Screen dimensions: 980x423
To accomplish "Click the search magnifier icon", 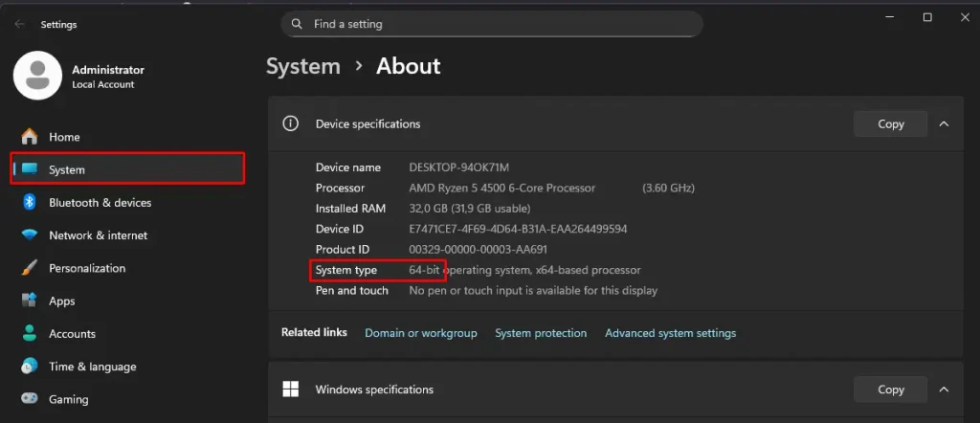I will pyautogui.click(x=298, y=24).
